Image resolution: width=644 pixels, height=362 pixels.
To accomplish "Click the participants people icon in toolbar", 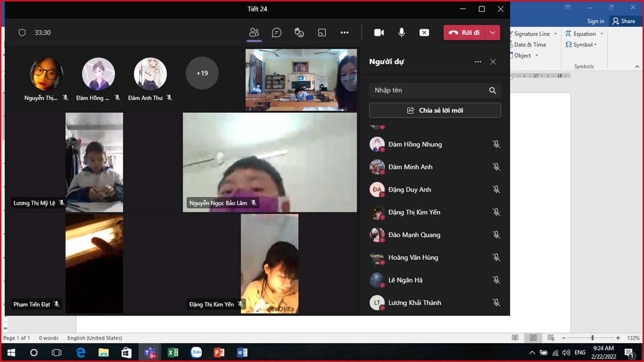I will tap(254, 33).
